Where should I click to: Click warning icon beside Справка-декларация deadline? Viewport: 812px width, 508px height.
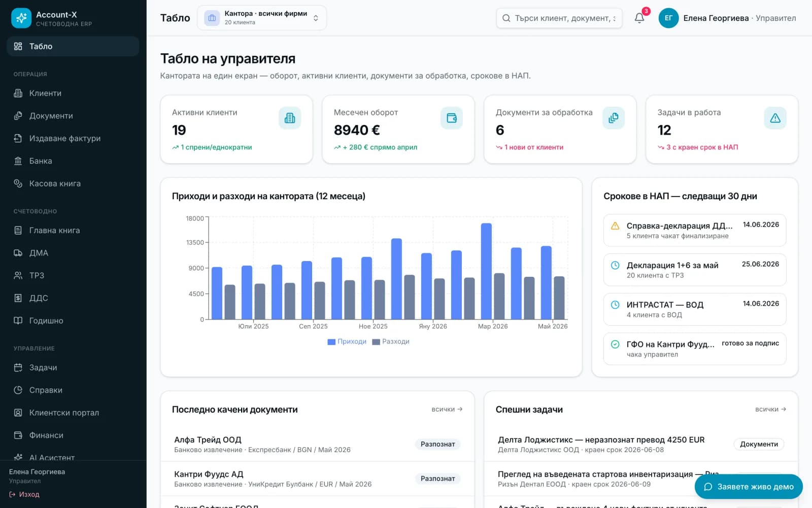[615, 226]
